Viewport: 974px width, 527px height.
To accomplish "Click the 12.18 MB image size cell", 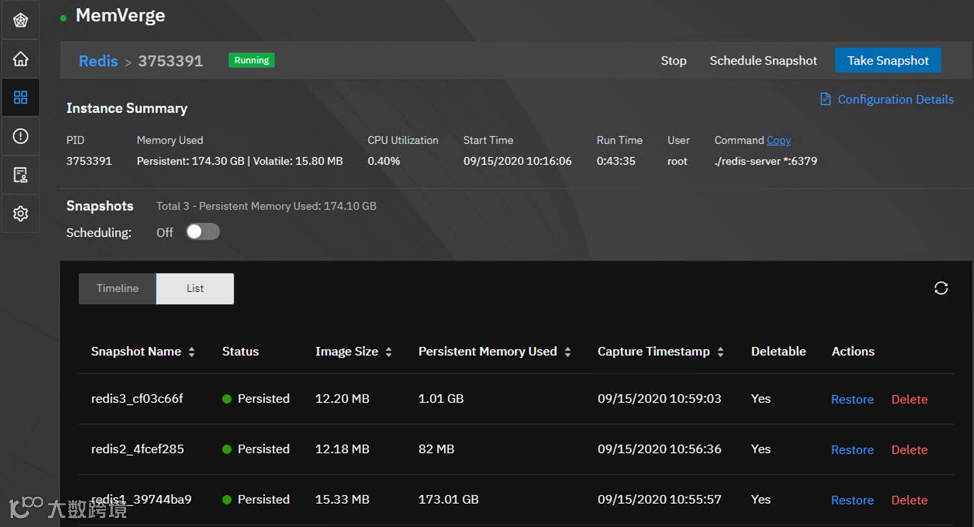I will pos(342,449).
